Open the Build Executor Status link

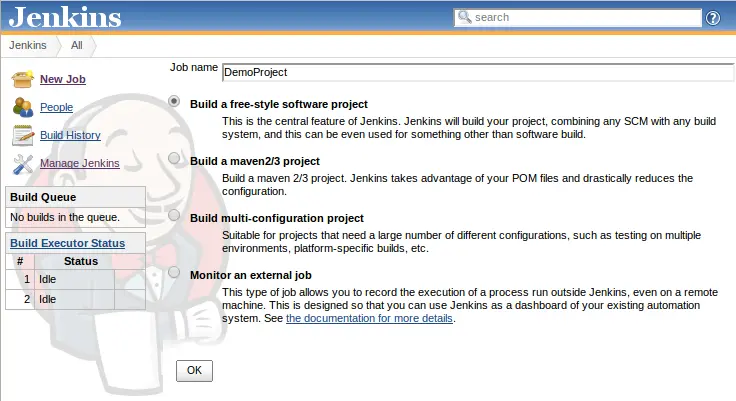[x=68, y=243]
